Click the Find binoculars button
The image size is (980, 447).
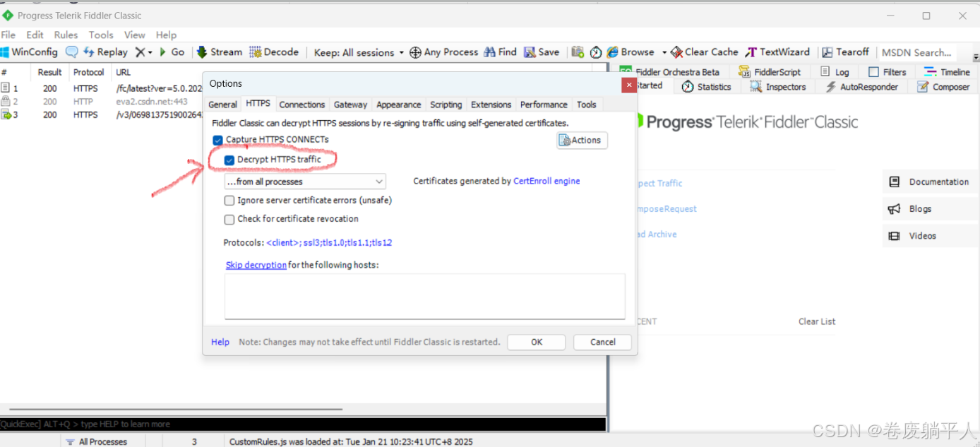[x=501, y=52]
